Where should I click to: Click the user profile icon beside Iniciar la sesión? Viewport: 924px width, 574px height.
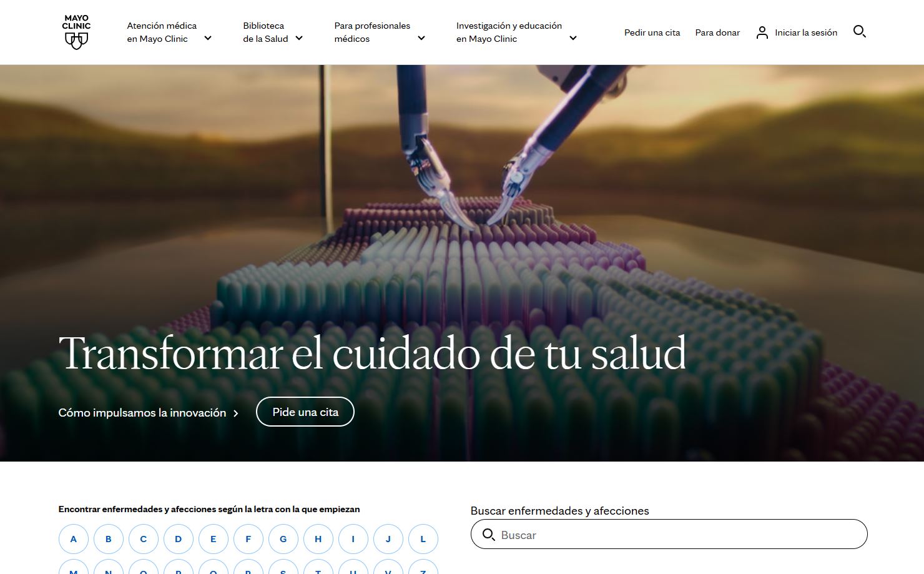[762, 32]
